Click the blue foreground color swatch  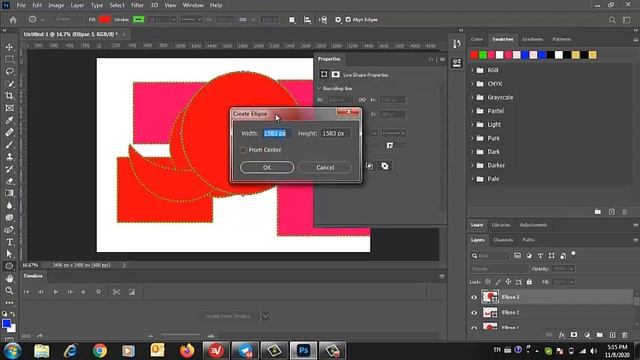[x=6, y=324]
